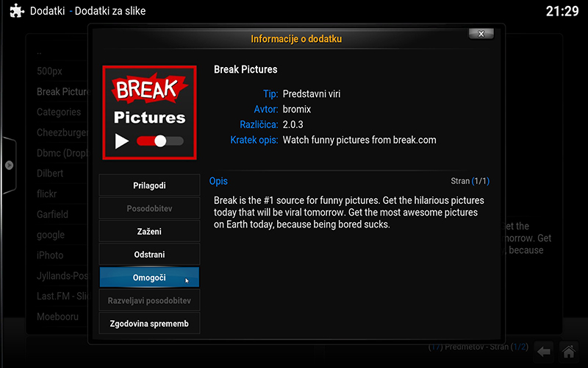588x368 pixels.
Task: Click the Zaženi button
Action: point(148,231)
